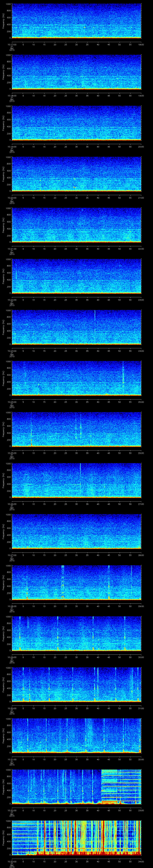Open the spectrogram panel starting at 10:27:00
Viewport: 153px width, 868px height.
coord(76,531)
